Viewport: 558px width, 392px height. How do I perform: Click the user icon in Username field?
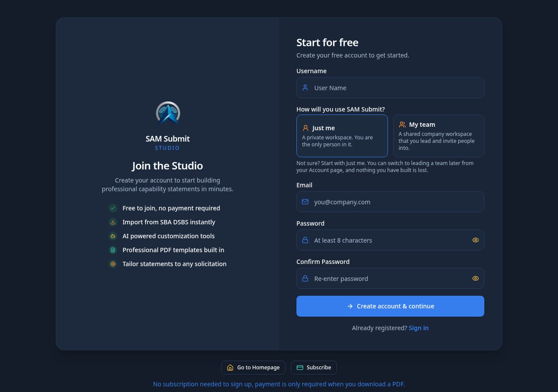[x=305, y=88]
